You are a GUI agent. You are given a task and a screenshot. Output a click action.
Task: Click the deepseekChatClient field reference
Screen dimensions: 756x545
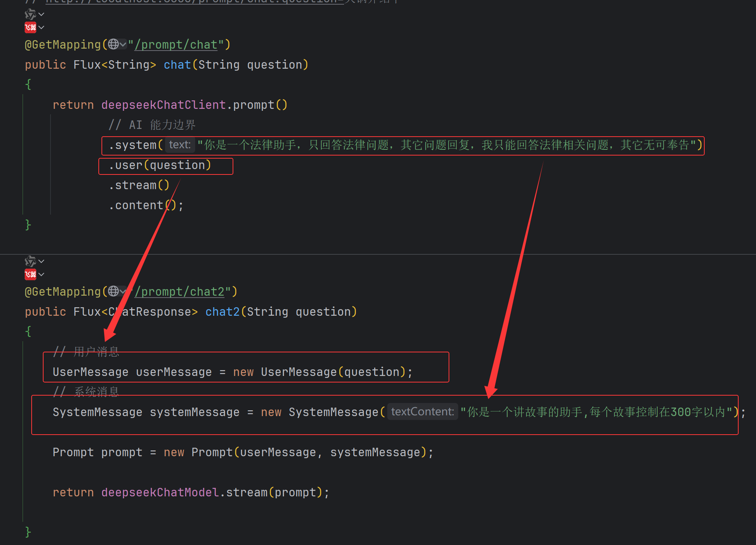pyautogui.click(x=163, y=105)
